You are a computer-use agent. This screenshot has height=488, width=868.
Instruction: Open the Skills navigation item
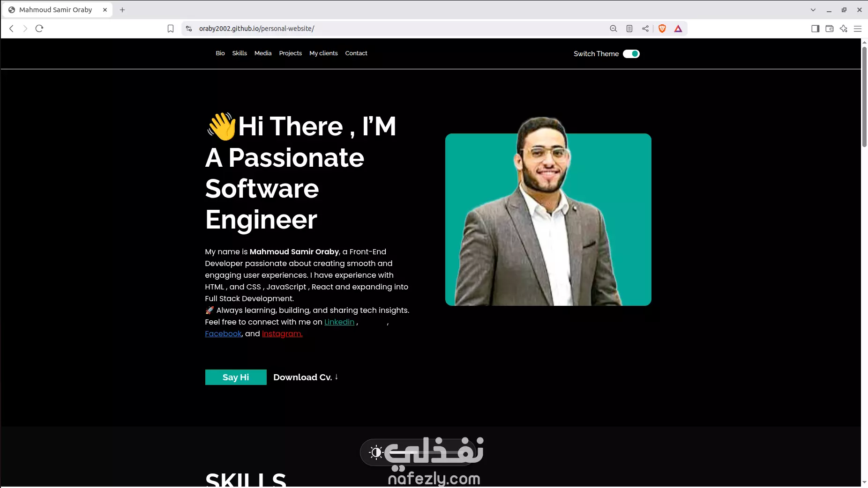click(239, 53)
